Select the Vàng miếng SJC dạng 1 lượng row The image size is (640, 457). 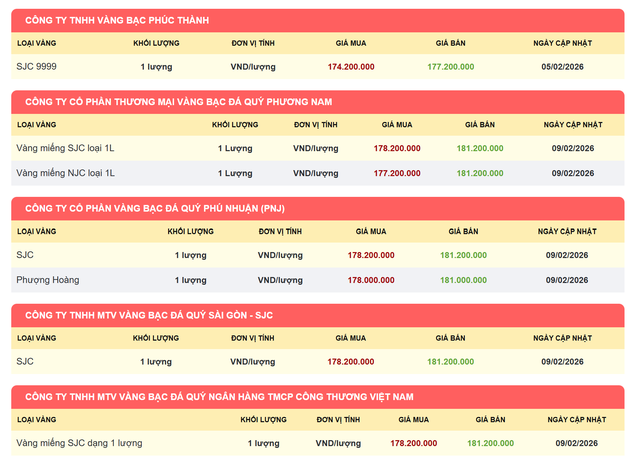point(79,443)
